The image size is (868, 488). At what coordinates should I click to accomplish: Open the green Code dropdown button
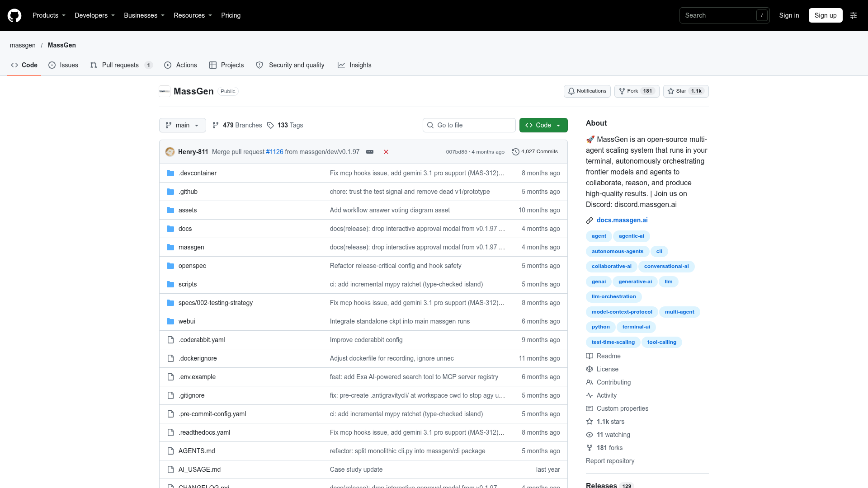click(543, 125)
